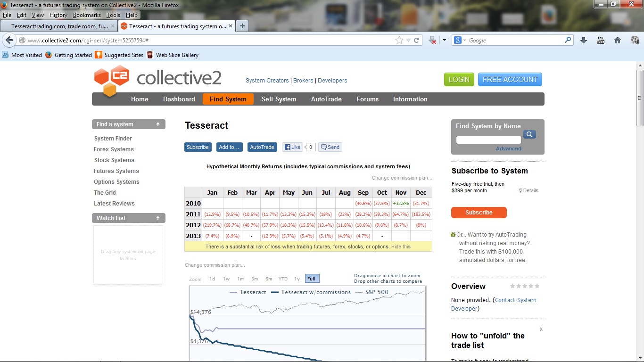Open the File menu
This screenshot has height=362, width=644.
(x=7, y=15)
